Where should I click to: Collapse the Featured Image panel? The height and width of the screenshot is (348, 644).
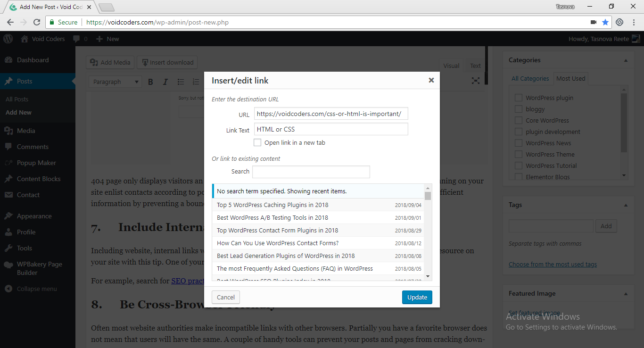point(626,293)
